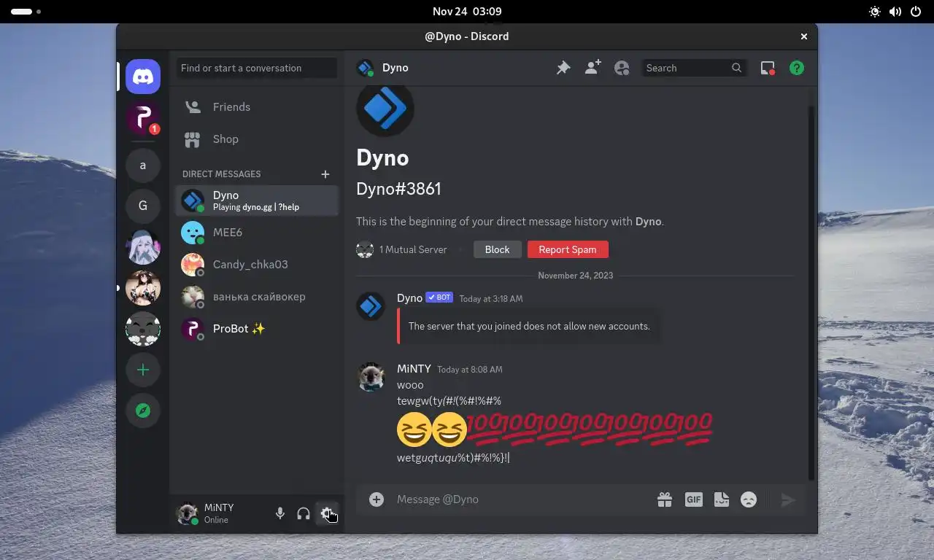Open the inbox icon
The height and width of the screenshot is (560, 934).
tap(768, 68)
